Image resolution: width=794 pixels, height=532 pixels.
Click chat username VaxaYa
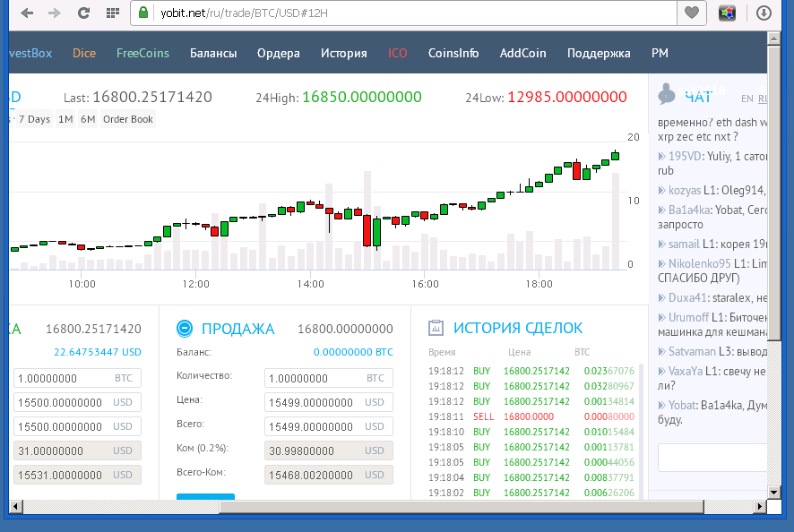click(x=686, y=371)
